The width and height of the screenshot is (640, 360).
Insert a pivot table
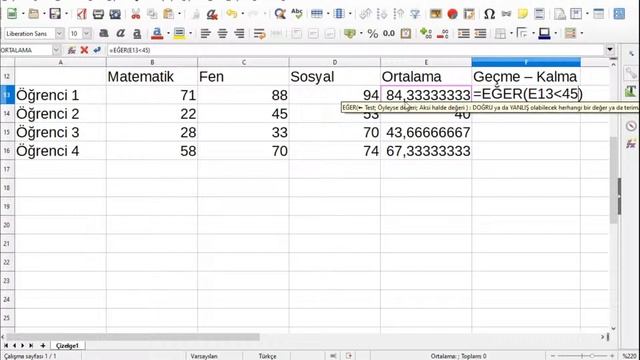469,14
